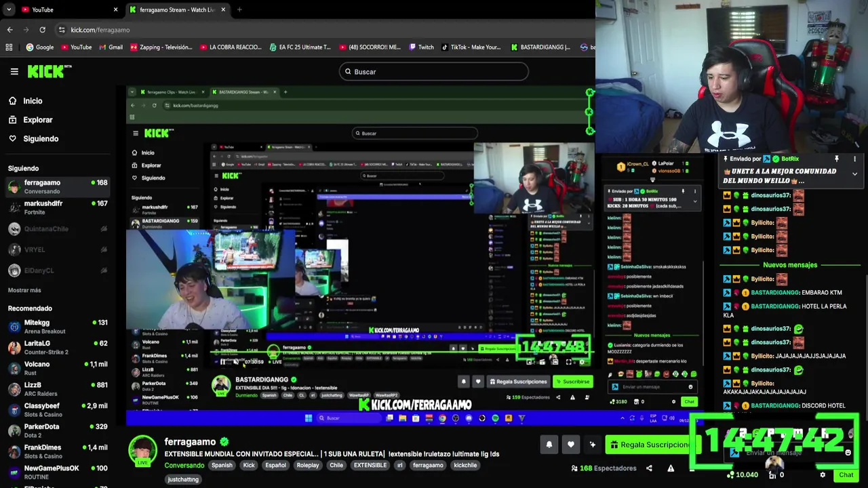Go back with the browser back arrow
Image resolution: width=868 pixels, height=488 pixels.
tap(9, 30)
